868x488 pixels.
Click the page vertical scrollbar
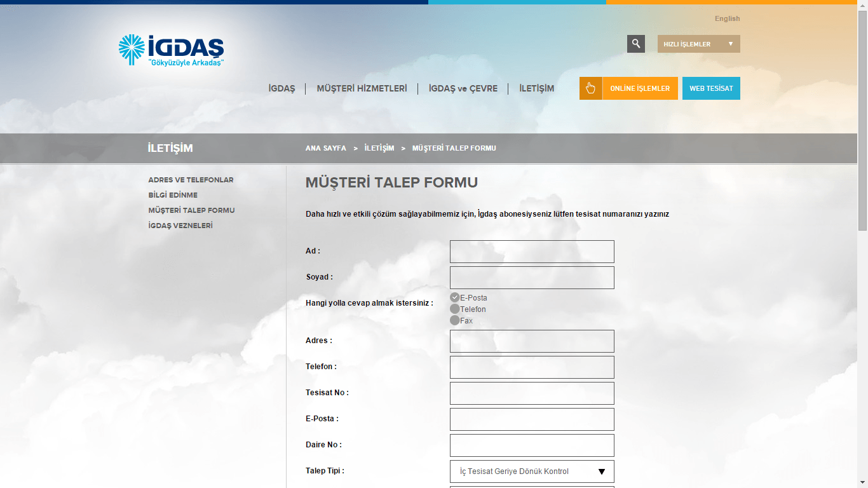click(862, 121)
